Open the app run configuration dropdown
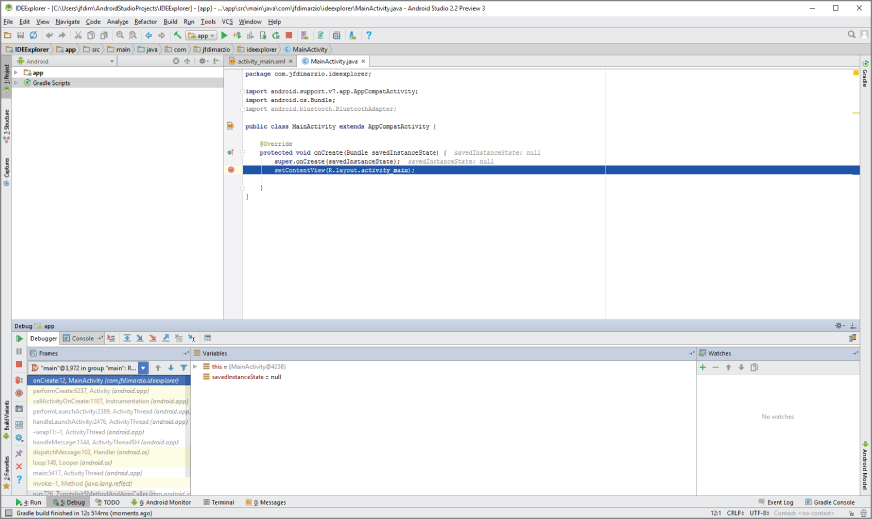Viewport: 872px width, 519px height. point(201,35)
